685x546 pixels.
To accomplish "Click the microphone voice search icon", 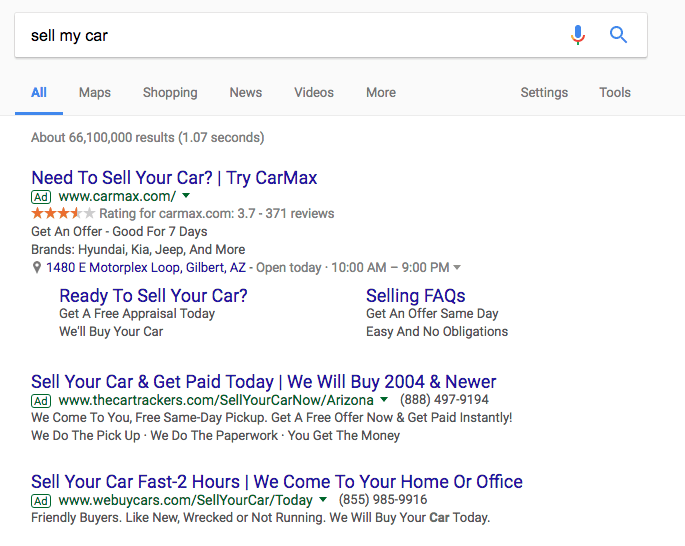I will point(578,36).
